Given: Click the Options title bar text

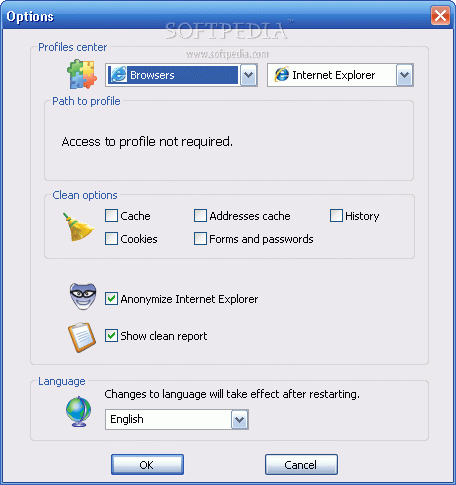Looking at the screenshot, I should tap(30, 17).
